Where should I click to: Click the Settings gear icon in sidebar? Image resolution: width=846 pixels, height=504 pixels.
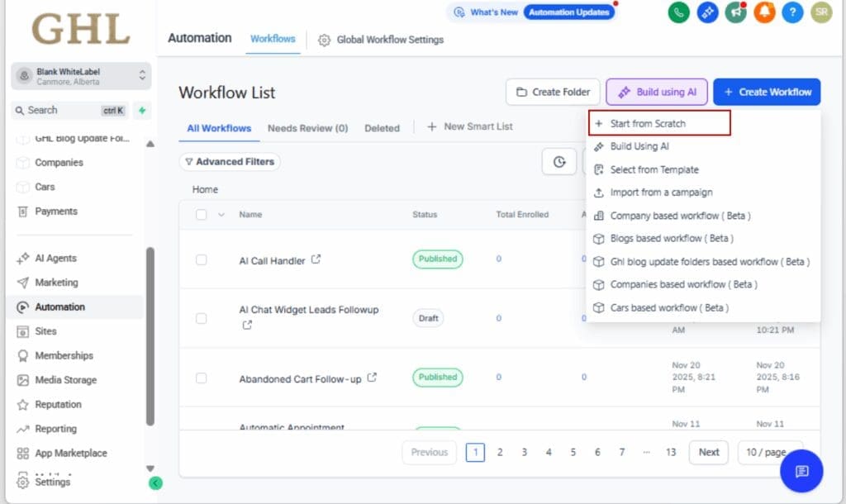point(22,482)
